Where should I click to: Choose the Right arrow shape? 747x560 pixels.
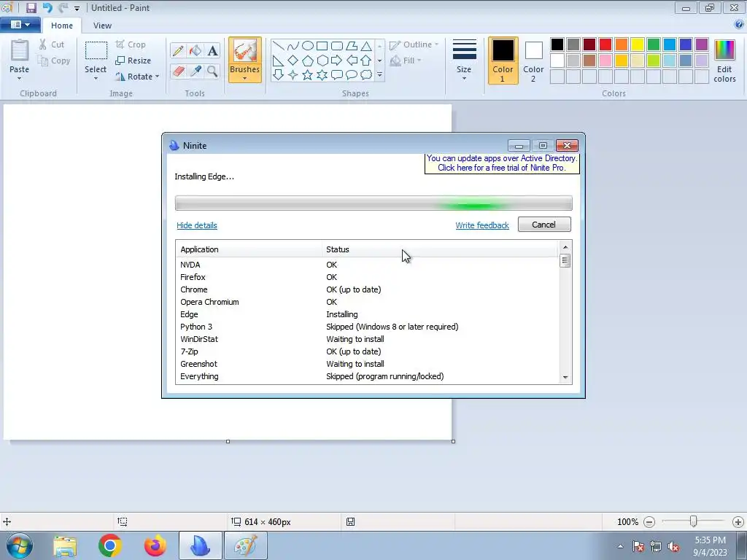pyautogui.click(x=337, y=61)
